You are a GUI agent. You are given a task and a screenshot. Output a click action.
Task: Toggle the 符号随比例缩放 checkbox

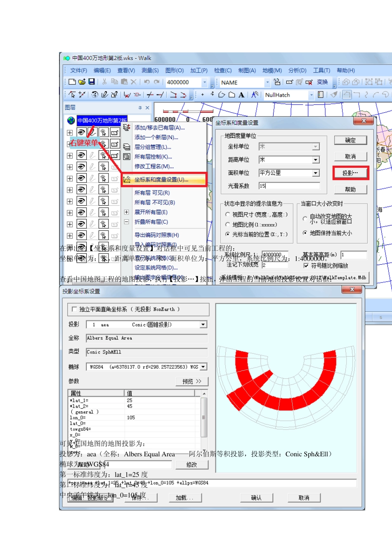tap(306, 266)
